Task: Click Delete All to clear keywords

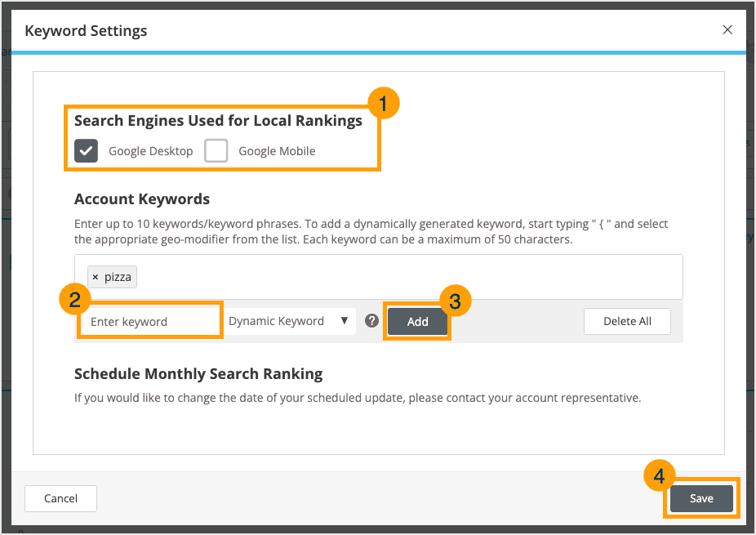Action: [627, 321]
